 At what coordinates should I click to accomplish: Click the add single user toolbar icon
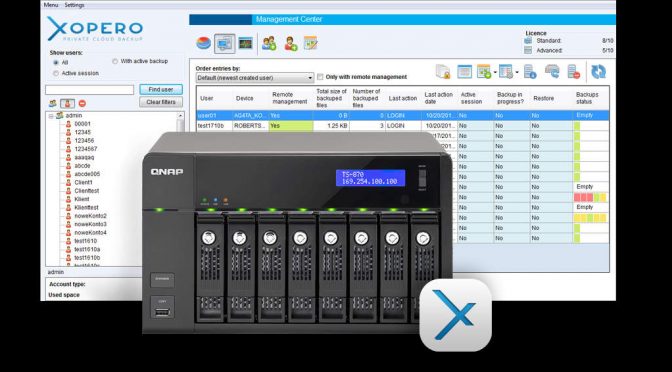coord(291,43)
